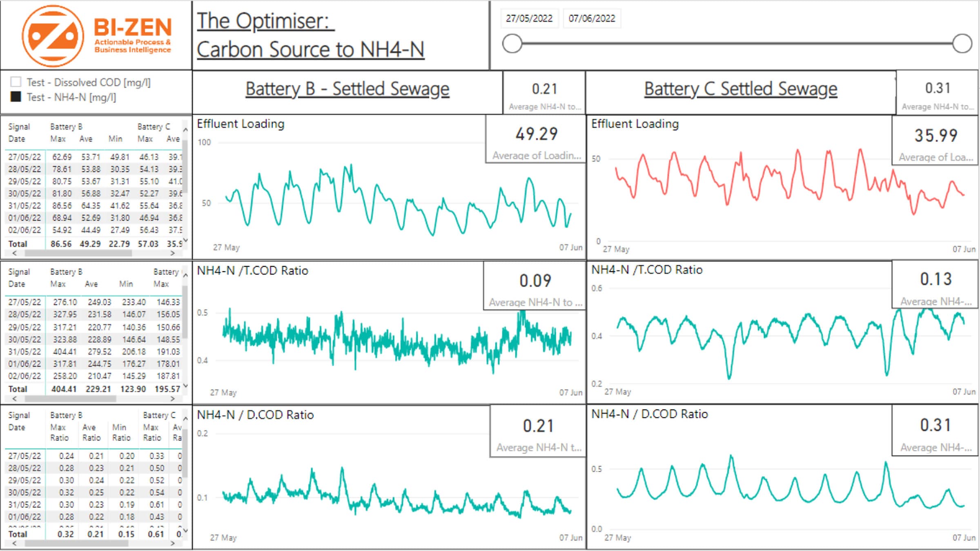Check the Test - Dissolved COD checkbox
980x551 pixels.
[x=16, y=82]
